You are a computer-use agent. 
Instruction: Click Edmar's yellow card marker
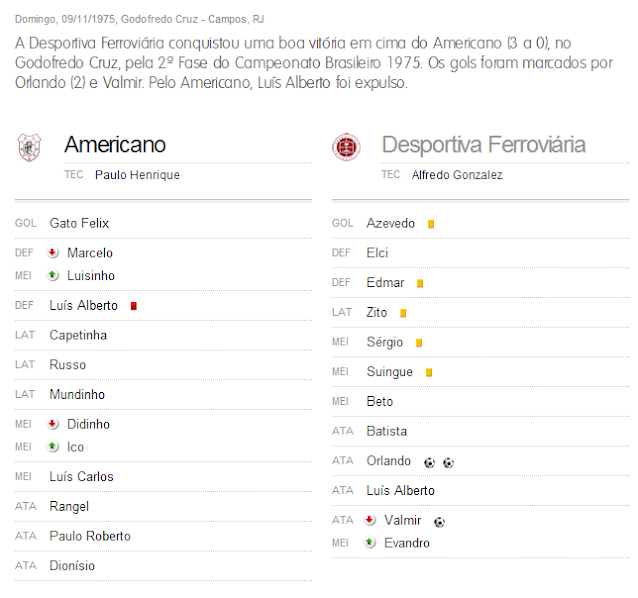click(420, 284)
